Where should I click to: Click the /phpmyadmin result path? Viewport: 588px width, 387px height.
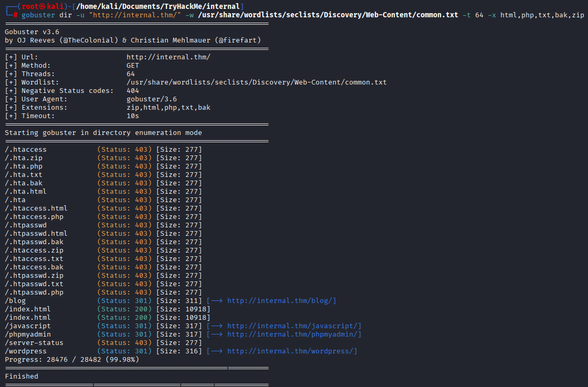(x=28, y=334)
